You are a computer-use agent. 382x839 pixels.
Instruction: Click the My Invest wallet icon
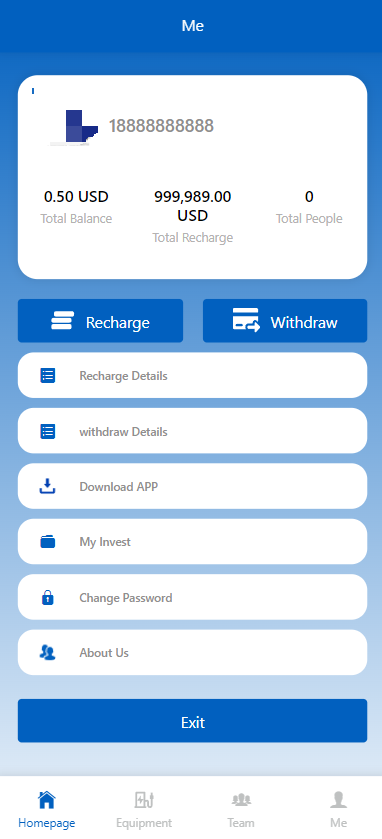pyautogui.click(x=48, y=541)
